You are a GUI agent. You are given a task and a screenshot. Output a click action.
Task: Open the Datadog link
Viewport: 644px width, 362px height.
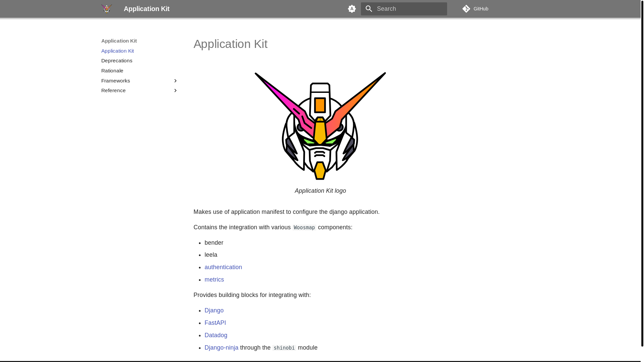click(x=216, y=335)
